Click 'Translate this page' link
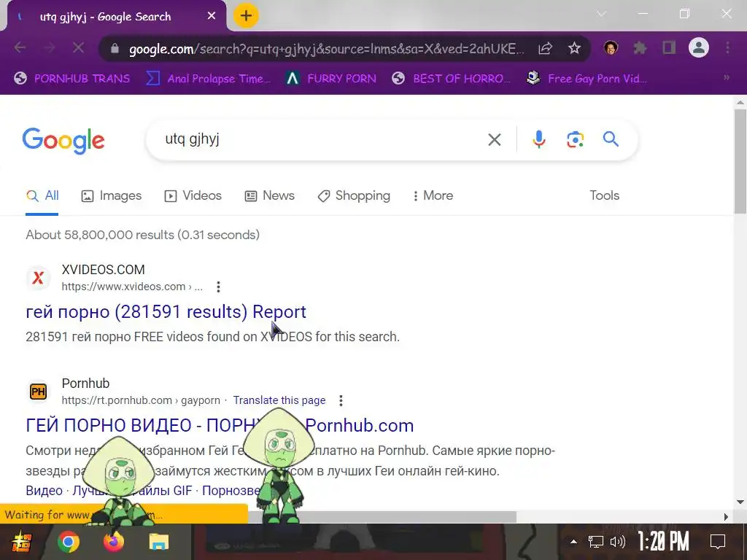Viewport: 747px width, 560px height. [x=279, y=400]
